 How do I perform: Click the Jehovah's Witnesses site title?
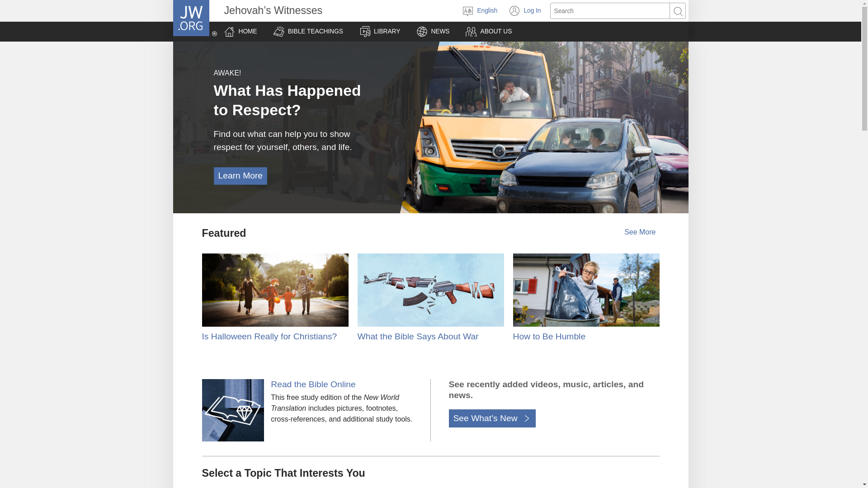[273, 10]
